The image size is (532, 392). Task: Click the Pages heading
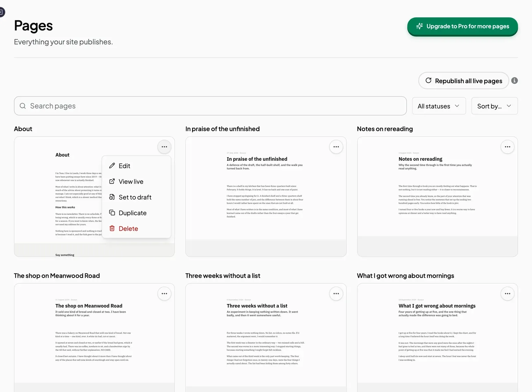click(x=33, y=26)
